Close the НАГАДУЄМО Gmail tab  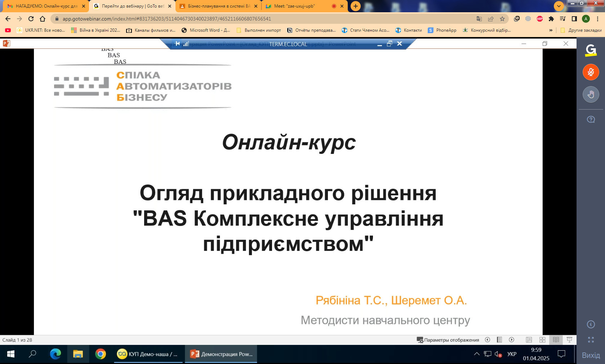[84, 6]
